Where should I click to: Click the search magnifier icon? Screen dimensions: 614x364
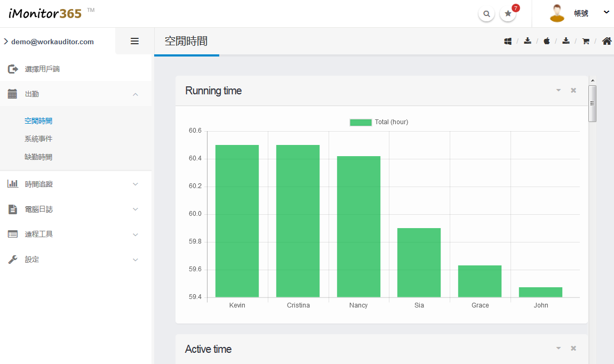[486, 14]
